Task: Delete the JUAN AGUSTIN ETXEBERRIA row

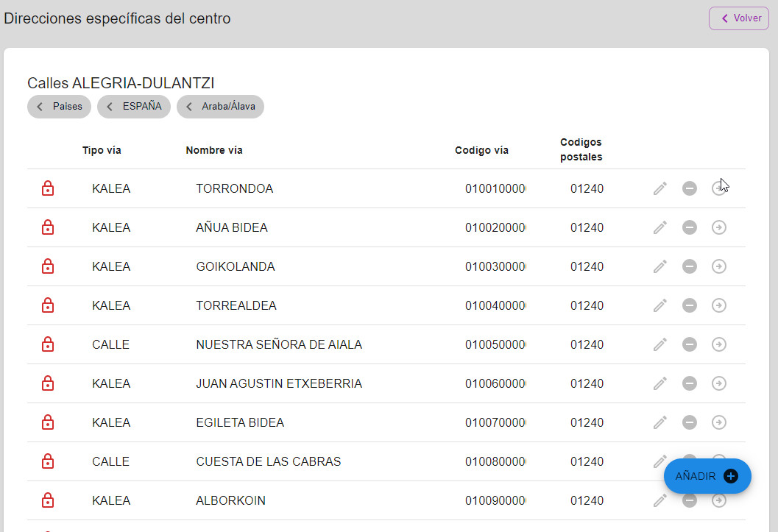Action: point(689,384)
